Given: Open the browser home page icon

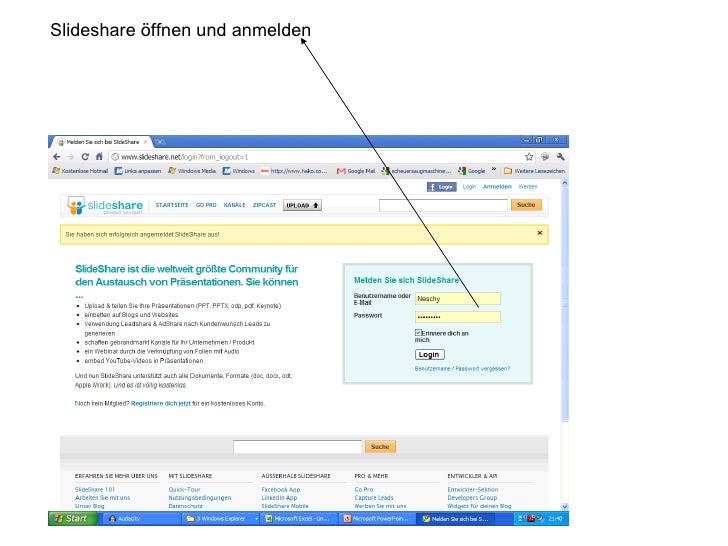Looking at the screenshot, I should point(99,157).
